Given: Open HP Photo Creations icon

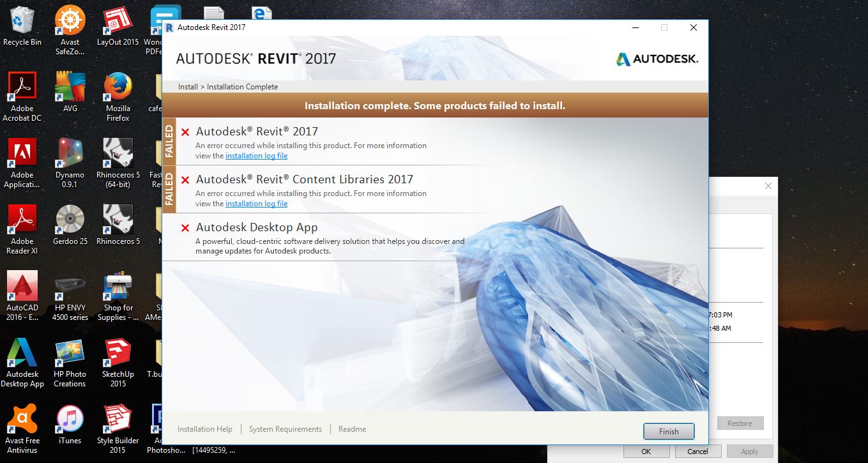Looking at the screenshot, I should pos(70,362).
